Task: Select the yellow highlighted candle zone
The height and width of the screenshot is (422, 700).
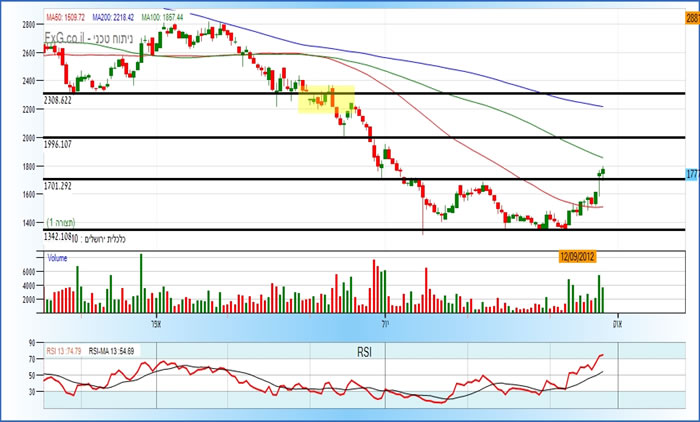Action: pyautogui.click(x=326, y=99)
